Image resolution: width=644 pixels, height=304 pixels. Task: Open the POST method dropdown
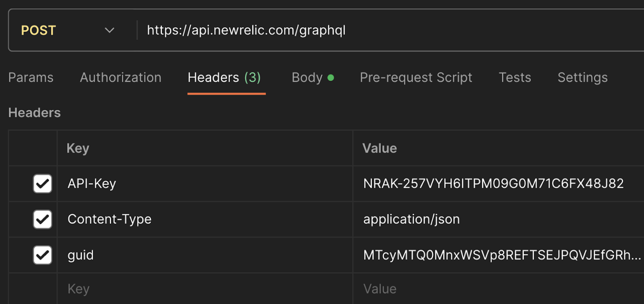[x=68, y=31]
